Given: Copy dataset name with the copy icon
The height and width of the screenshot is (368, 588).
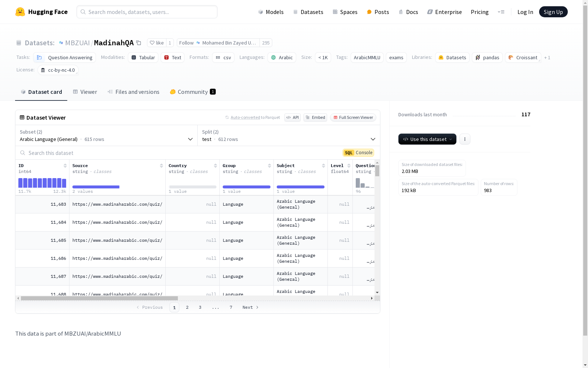Looking at the screenshot, I should (x=139, y=43).
